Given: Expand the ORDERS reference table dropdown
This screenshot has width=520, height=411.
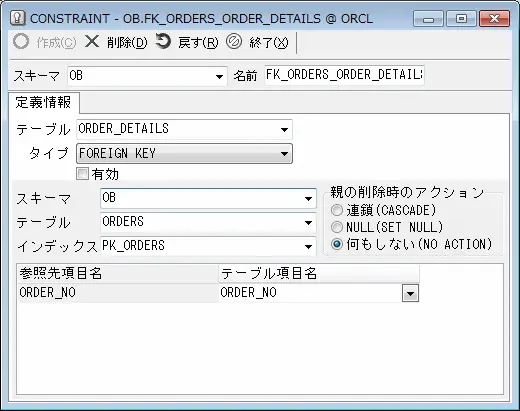Looking at the screenshot, I should [308, 222].
